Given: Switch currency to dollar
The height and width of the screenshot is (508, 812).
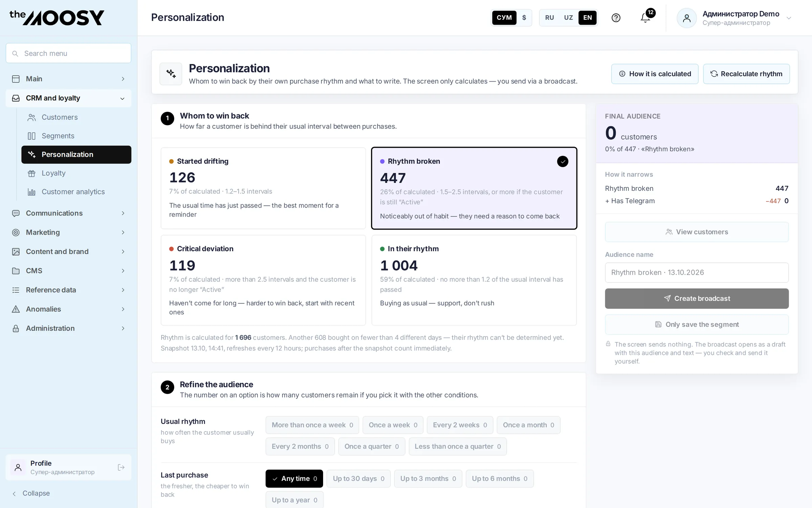Looking at the screenshot, I should tap(524, 18).
